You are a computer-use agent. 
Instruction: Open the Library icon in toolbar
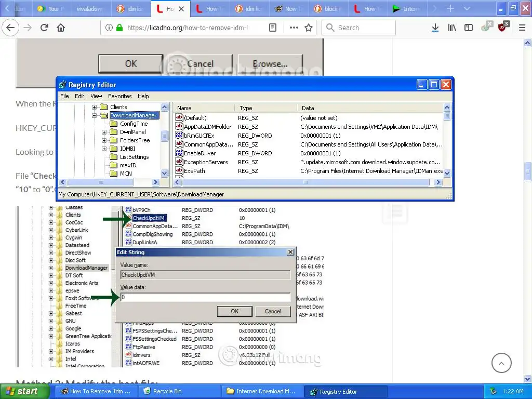coord(452,28)
